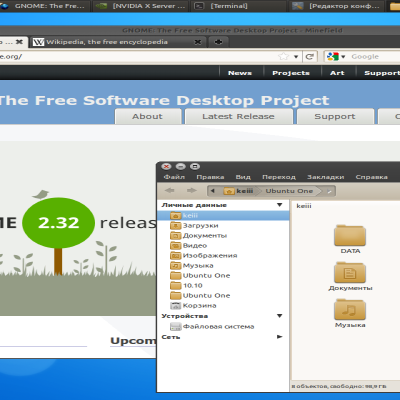Go forward with file manager forward arrow

pyautogui.click(x=192, y=190)
